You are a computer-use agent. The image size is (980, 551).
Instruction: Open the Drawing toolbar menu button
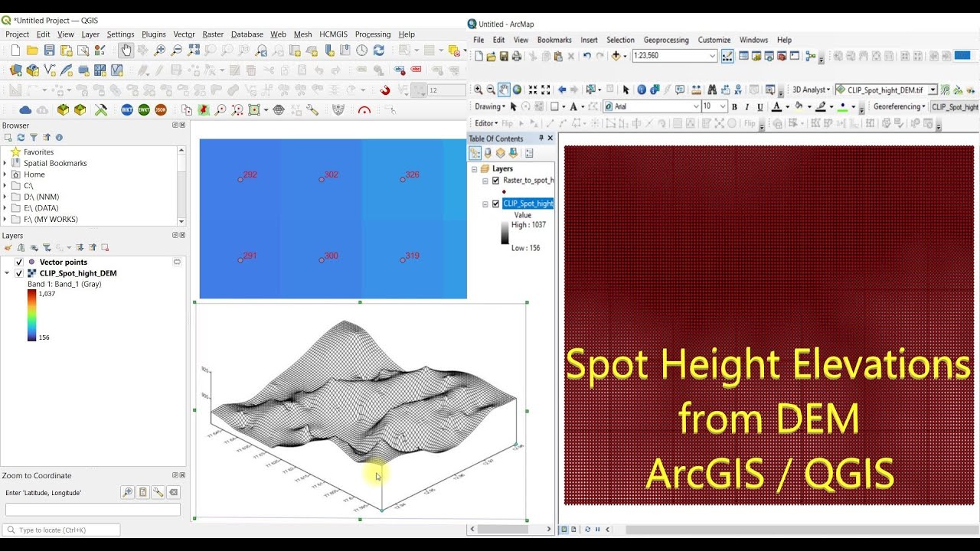pyautogui.click(x=490, y=106)
